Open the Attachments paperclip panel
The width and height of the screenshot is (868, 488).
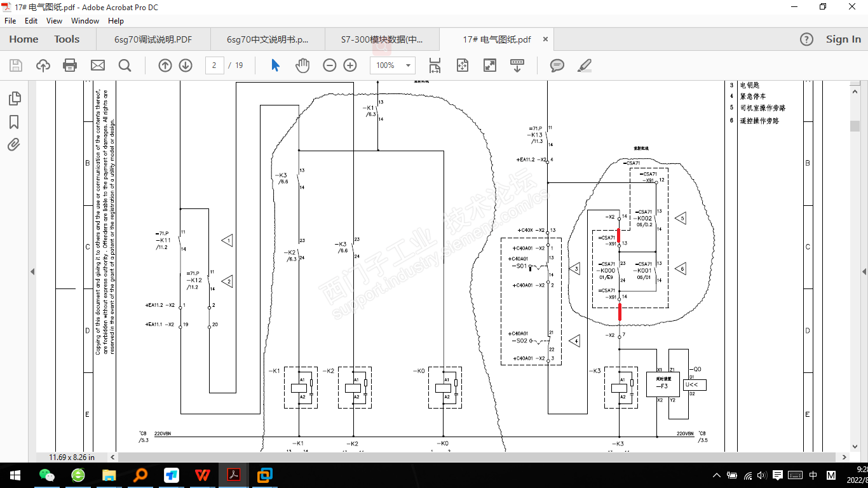pyautogui.click(x=14, y=145)
